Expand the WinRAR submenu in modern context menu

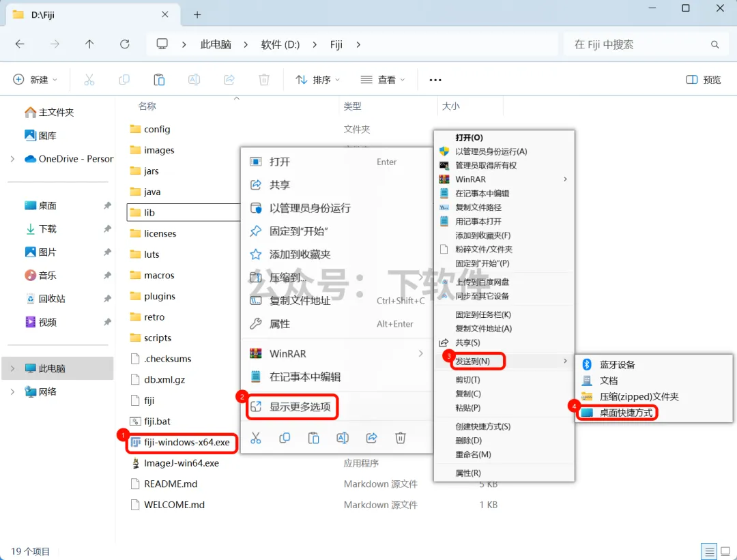(420, 353)
